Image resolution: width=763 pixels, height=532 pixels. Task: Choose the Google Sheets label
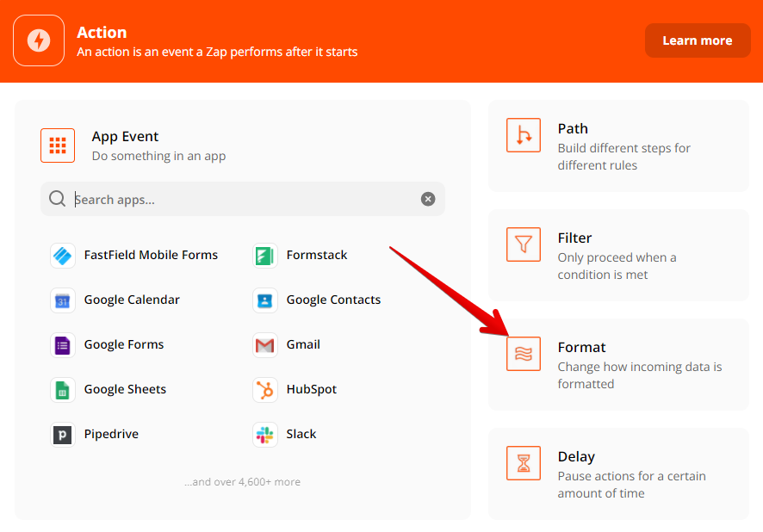click(x=125, y=389)
